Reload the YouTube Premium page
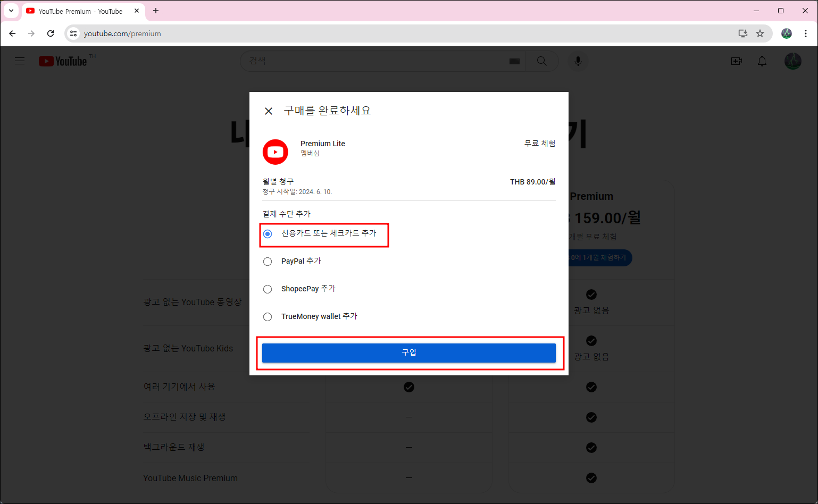This screenshot has height=504, width=818. (51, 33)
